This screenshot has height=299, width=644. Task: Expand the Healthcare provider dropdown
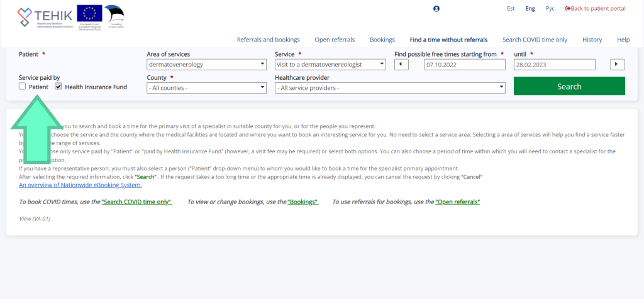pos(390,88)
